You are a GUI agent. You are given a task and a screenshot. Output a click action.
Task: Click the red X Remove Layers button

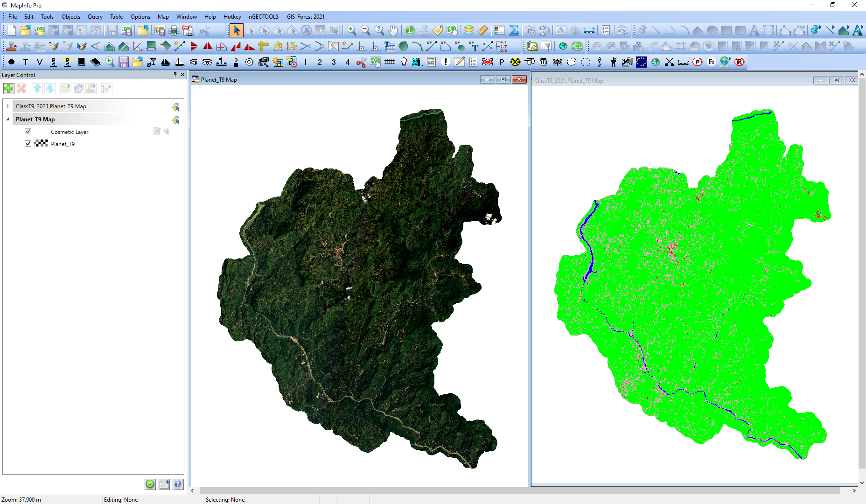point(21,89)
